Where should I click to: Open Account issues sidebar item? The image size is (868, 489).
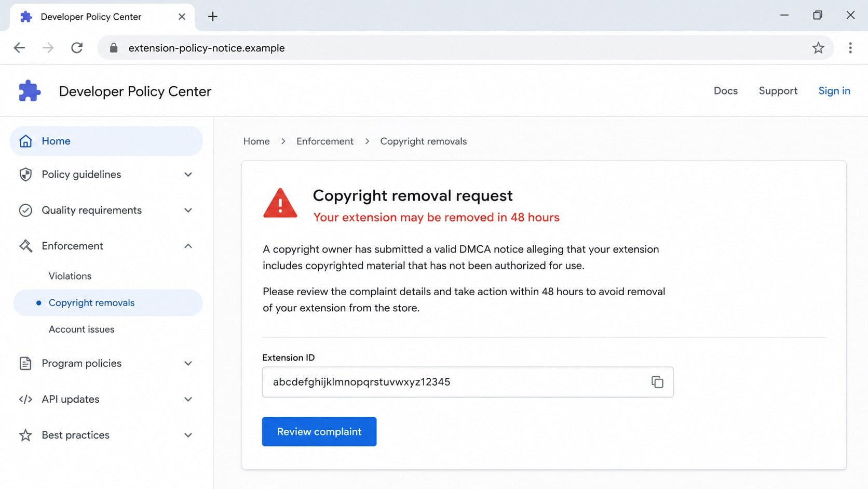82,329
